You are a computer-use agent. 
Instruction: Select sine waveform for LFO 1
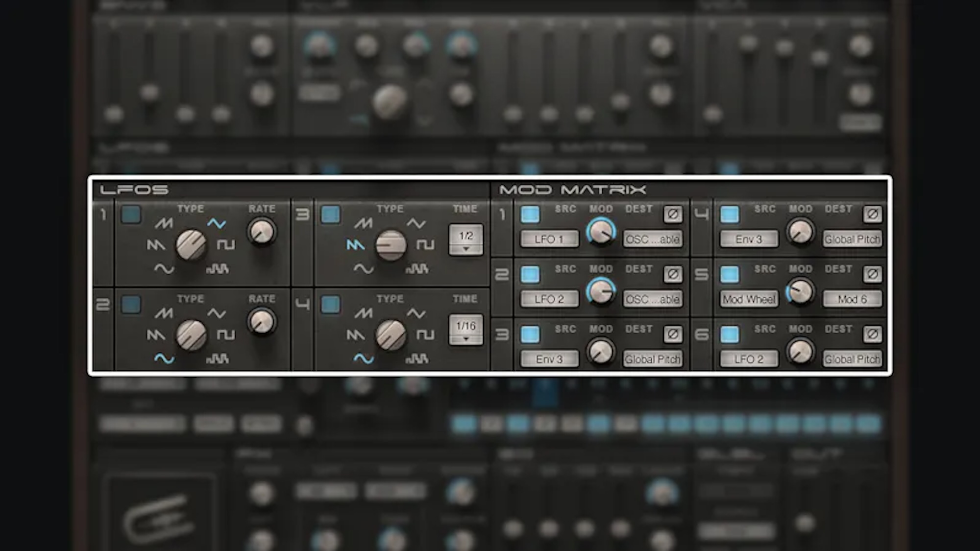point(164,268)
